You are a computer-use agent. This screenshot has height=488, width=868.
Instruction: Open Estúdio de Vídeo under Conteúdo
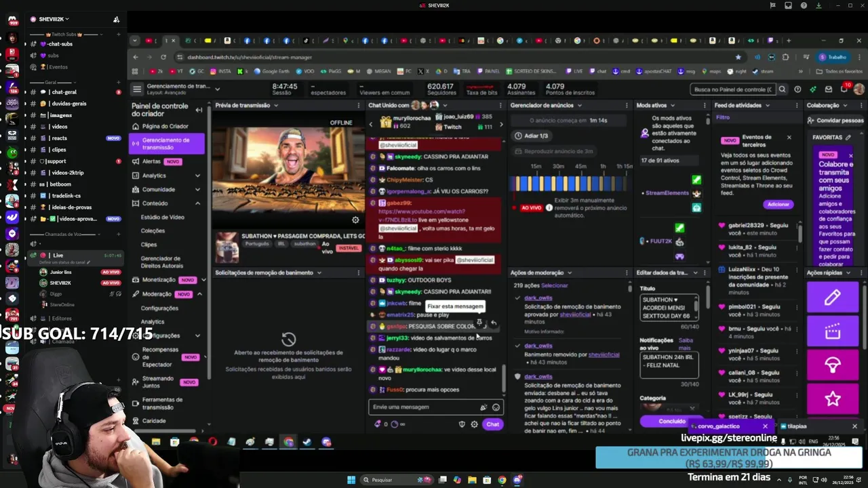tap(163, 218)
